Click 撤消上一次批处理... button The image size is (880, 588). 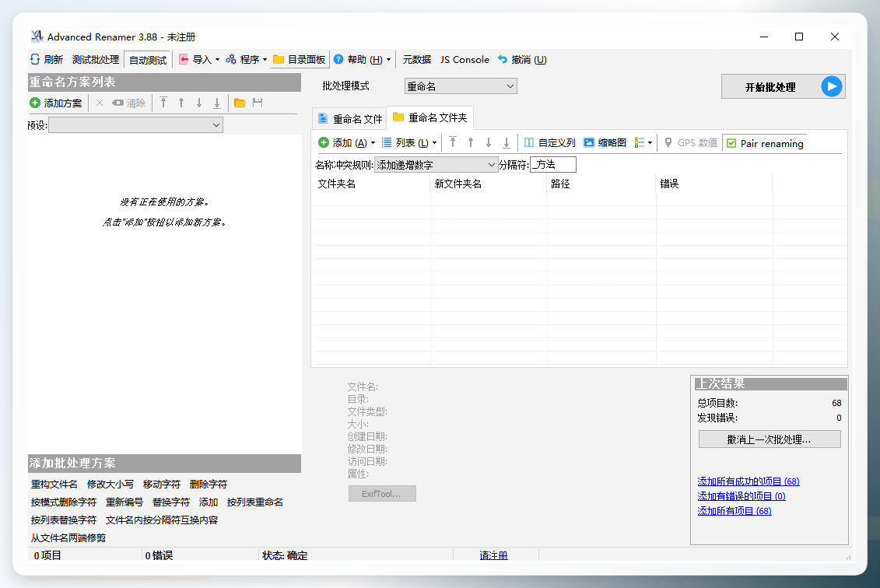click(770, 439)
